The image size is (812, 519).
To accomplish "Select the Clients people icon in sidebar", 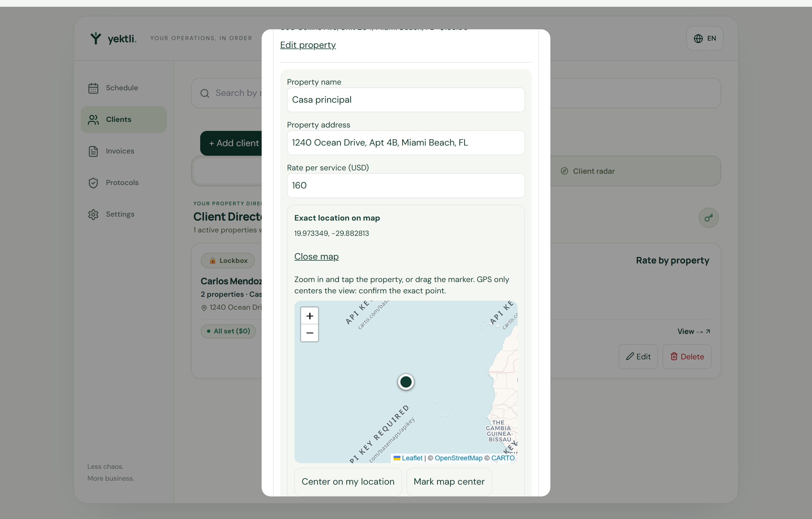I will point(93,120).
